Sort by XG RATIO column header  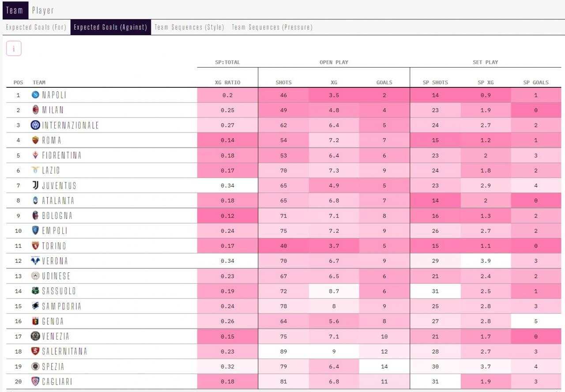227,83
